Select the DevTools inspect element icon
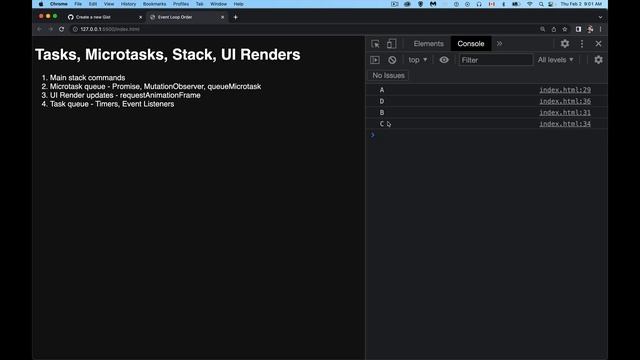The width and height of the screenshot is (640, 360). pos(375,44)
